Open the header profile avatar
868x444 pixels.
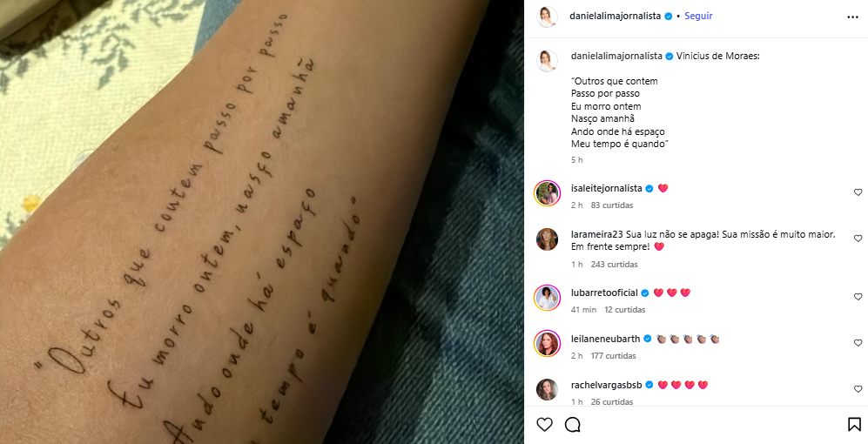click(x=547, y=17)
